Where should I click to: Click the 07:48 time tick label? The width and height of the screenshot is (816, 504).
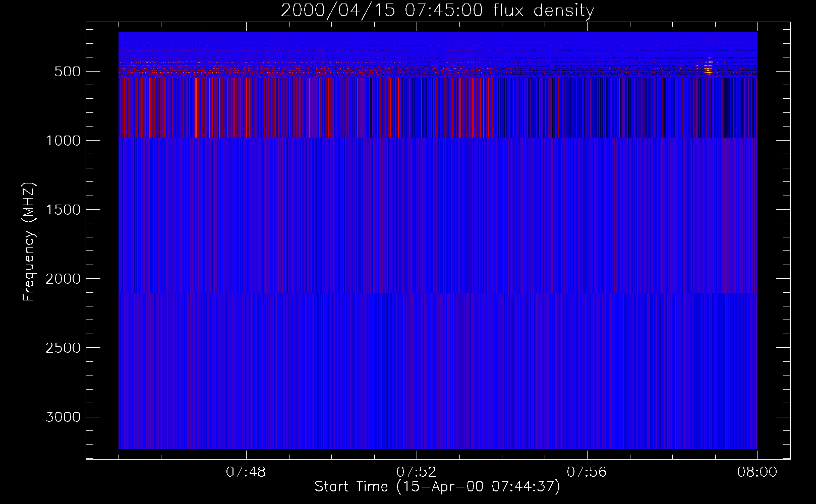pos(246,472)
